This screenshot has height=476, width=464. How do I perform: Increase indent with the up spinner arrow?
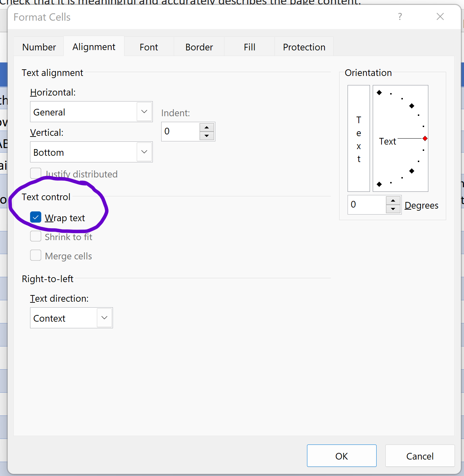(207, 128)
